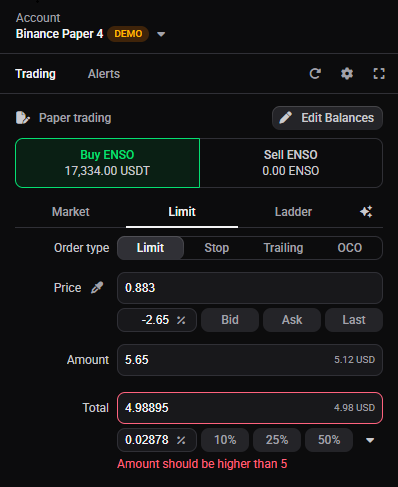Click the Total input field
The image size is (398, 487).
tap(250, 408)
